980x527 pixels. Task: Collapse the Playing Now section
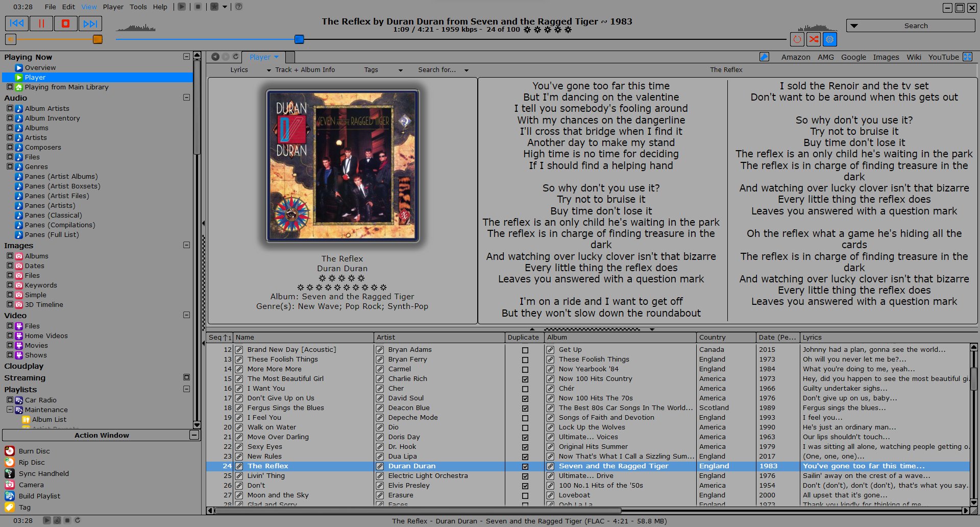(186, 57)
